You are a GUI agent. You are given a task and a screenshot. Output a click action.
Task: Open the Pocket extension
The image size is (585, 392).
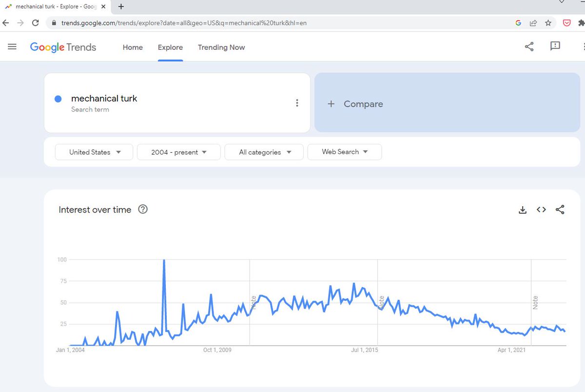[x=567, y=22]
